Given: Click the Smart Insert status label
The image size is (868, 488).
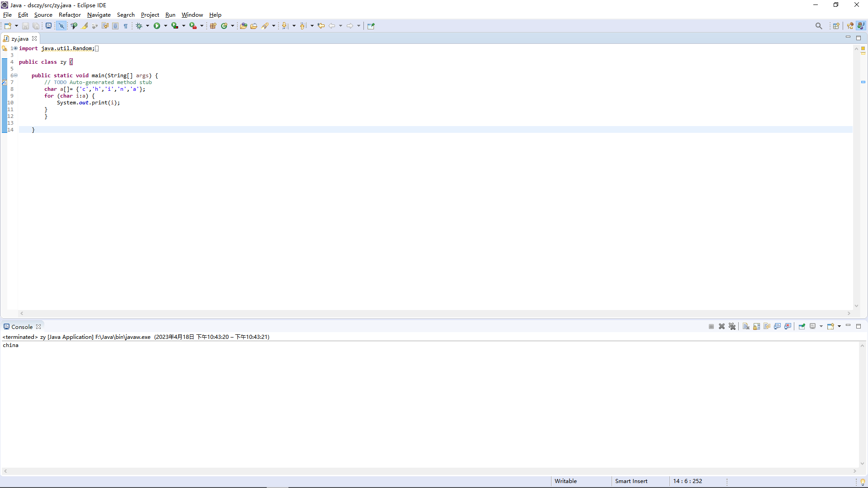Looking at the screenshot, I should coord(631,481).
